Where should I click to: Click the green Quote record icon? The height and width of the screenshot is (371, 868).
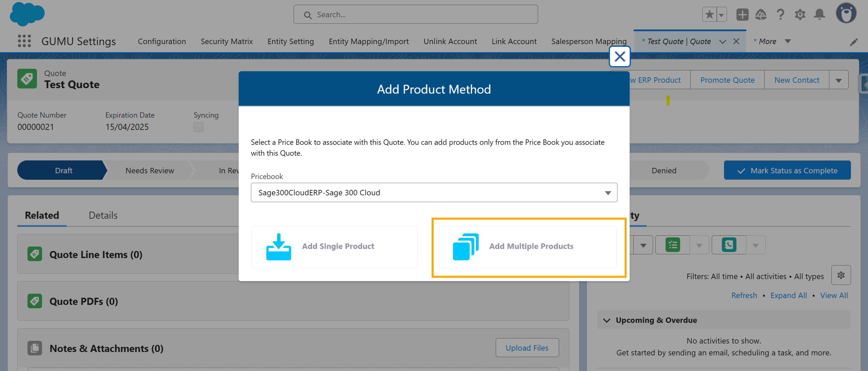pos(27,79)
